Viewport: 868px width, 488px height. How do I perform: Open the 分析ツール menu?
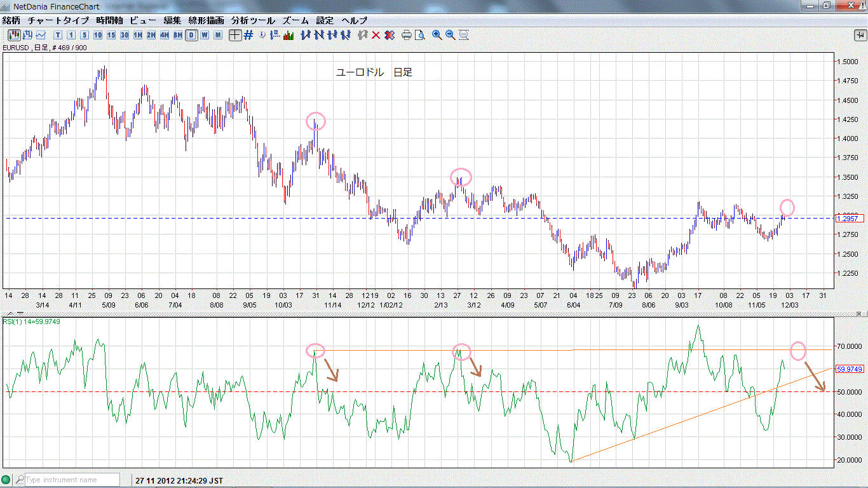(x=254, y=20)
